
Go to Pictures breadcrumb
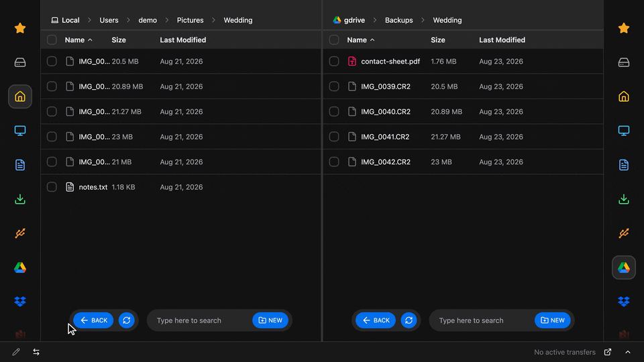point(190,20)
